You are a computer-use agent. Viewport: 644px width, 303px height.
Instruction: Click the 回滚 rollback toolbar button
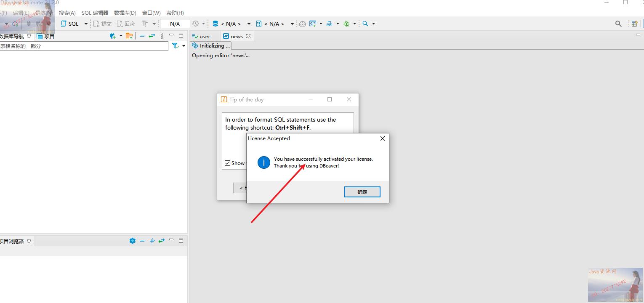126,24
